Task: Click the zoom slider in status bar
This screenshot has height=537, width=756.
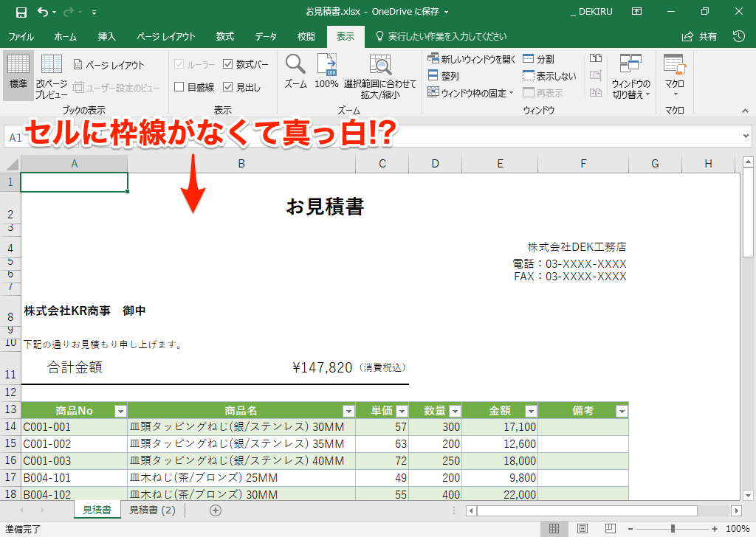Action: point(673,529)
